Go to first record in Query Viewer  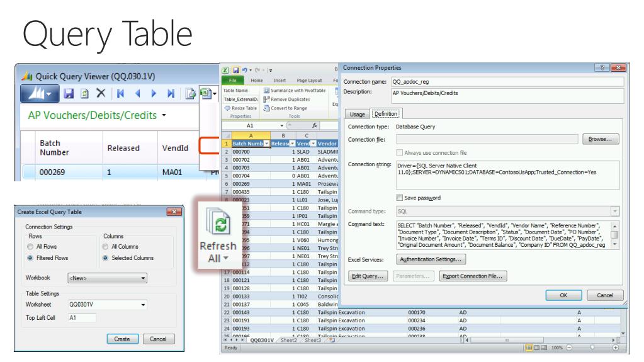click(x=120, y=94)
